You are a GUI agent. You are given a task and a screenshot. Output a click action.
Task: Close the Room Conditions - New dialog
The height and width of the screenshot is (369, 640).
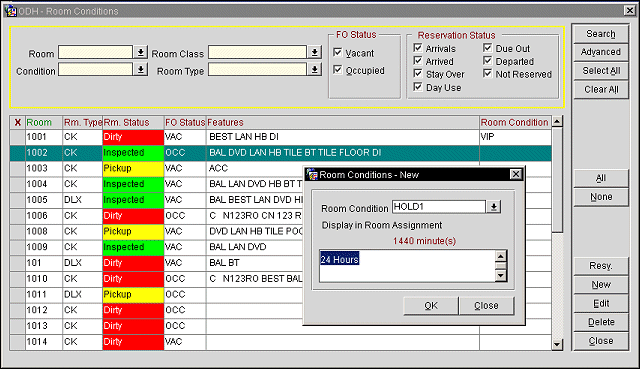(x=516, y=174)
